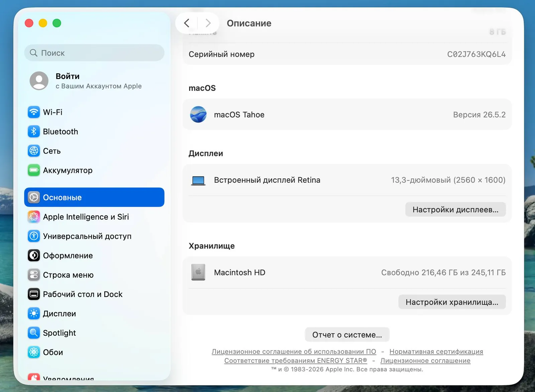The height and width of the screenshot is (392, 535).
Task: Click the Встроенный дисплей Retina label
Action: [x=267, y=180]
